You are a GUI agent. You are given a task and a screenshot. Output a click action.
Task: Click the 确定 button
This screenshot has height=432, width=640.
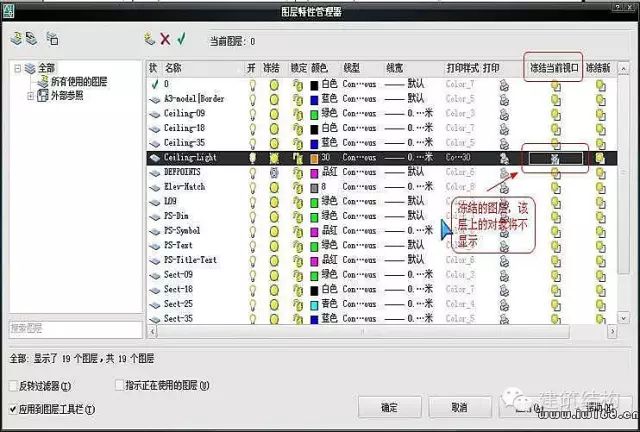click(x=389, y=407)
